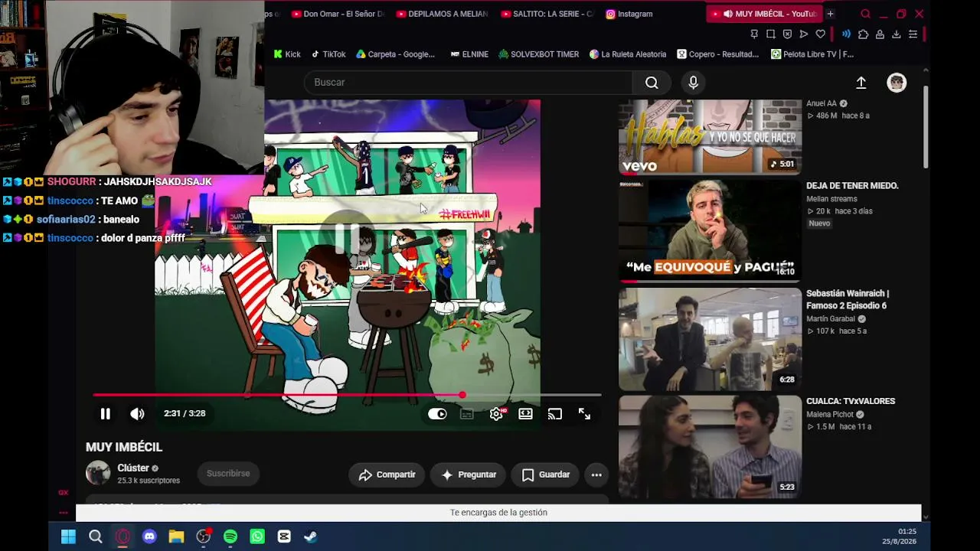980x551 pixels.
Task: Open the browser easy setup sliders icon
Action: (913, 34)
